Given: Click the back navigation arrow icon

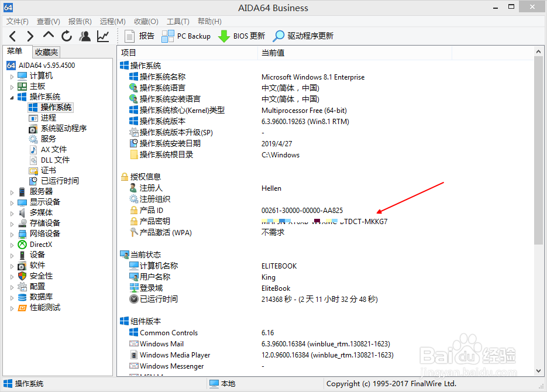Looking at the screenshot, I should pos(12,36).
